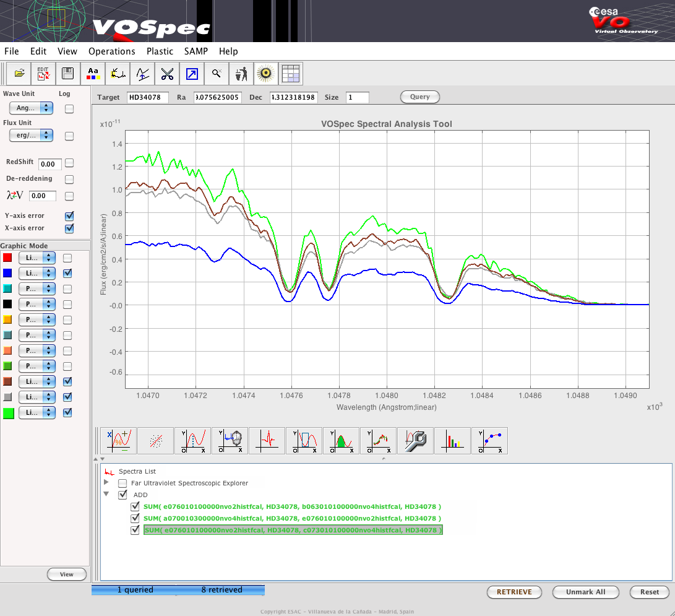Click the Target input field HD34078
This screenshot has height=616, width=675.
[x=148, y=97]
